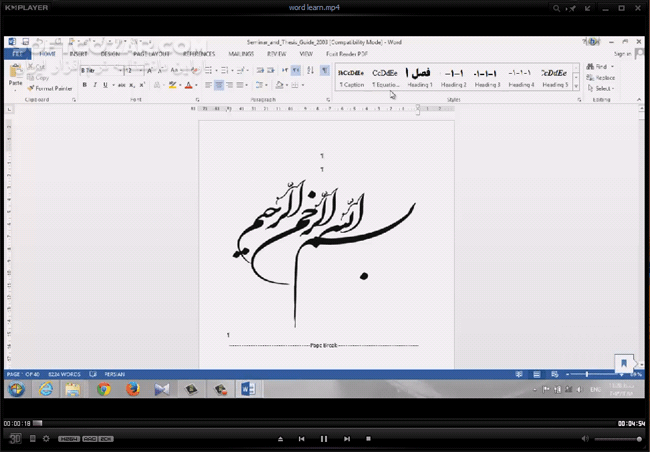Open the Select dropdown in Editing
Viewport: 650px width, 452px height.
pos(603,88)
